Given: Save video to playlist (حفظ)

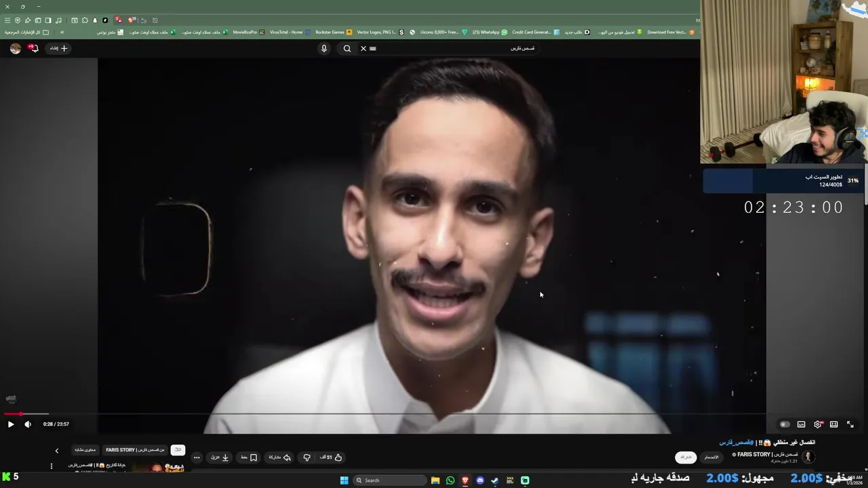Looking at the screenshot, I should click(249, 457).
